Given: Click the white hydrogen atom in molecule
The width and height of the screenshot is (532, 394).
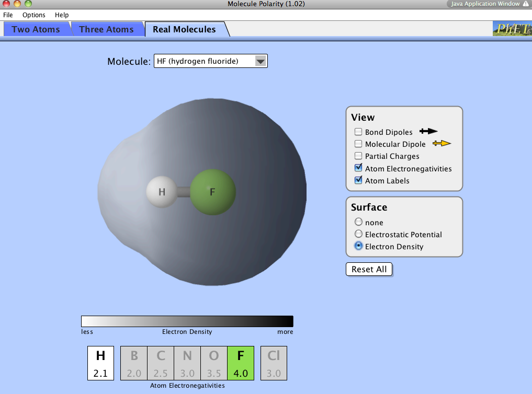Looking at the screenshot, I should click(x=162, y=192).
